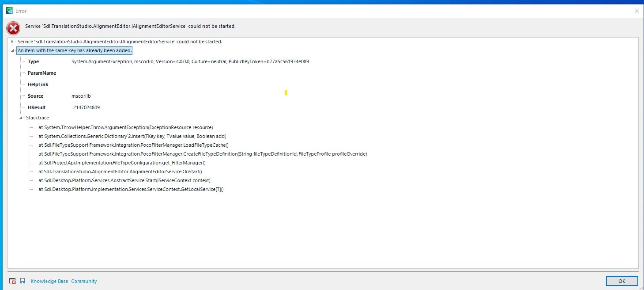Select the Stacktrace label

point(38,118)
